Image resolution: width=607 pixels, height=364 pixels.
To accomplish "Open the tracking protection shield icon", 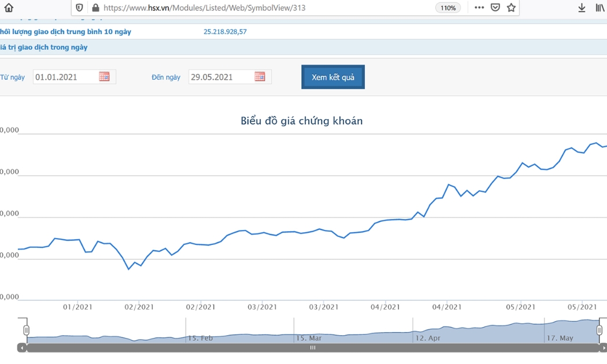I will (79, 8).
